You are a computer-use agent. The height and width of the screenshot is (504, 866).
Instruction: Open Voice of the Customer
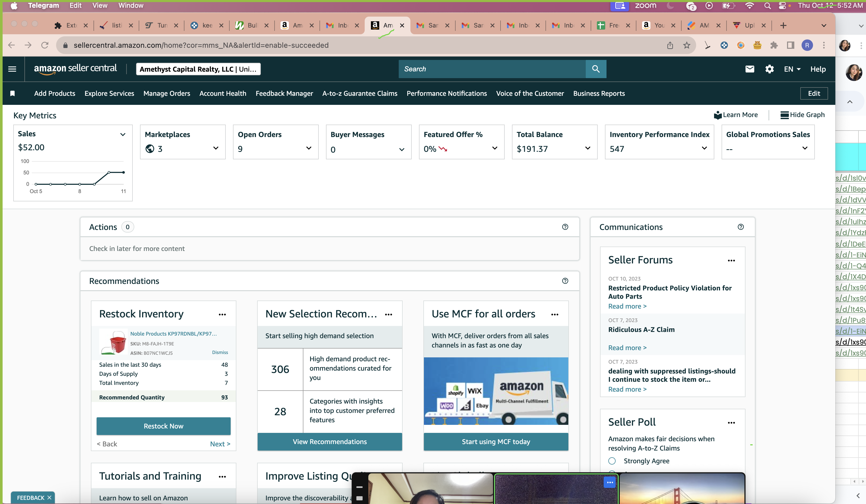click(x=530, y=93)
